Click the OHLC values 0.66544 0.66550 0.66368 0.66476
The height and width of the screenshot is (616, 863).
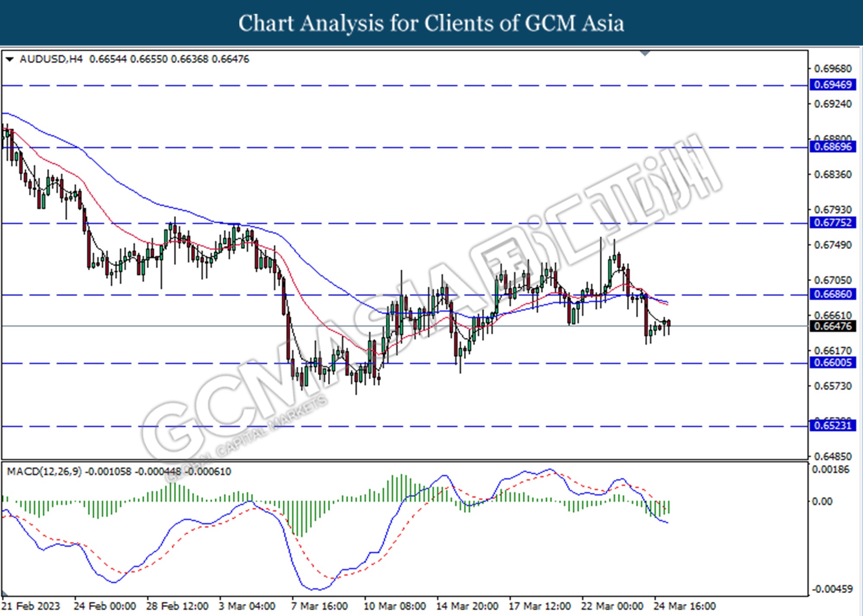tap(169, 59)
